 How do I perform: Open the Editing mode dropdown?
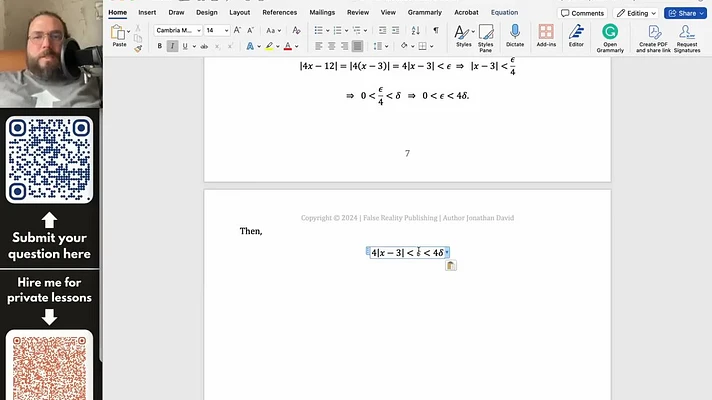click(636, 13)
